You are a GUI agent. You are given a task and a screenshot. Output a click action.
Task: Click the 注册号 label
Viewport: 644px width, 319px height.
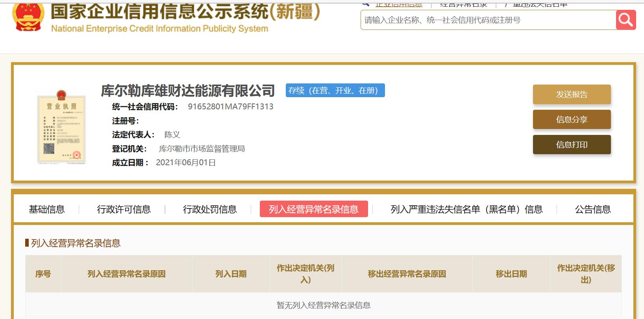(126, 121)
